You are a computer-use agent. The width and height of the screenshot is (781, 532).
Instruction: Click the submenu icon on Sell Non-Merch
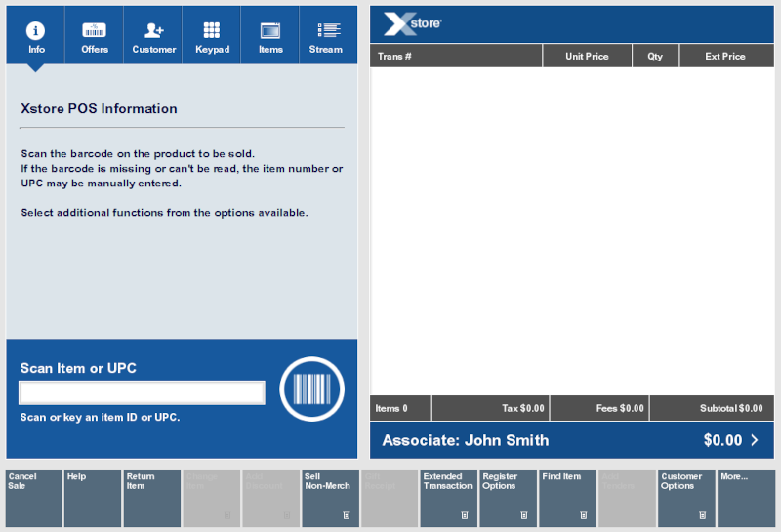(347, 515)
